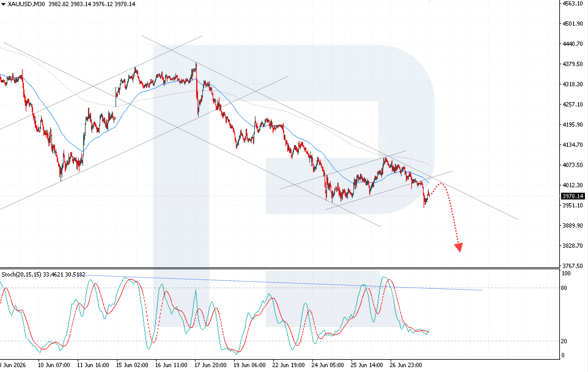Viewport: 588px width, 372px height.
Task: Click the 11 Jun 16:00 time label
Action: [x=93, y=365]
